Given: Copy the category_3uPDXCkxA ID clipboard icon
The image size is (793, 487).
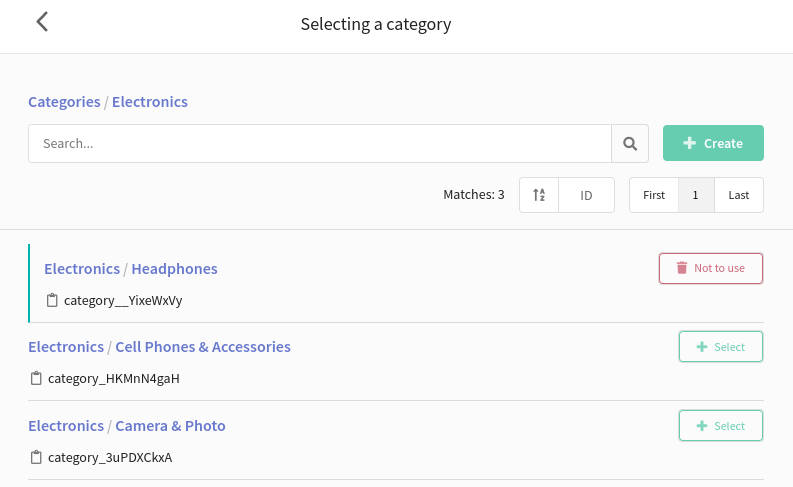Looking at the screenshot, I should pos(36,457).
